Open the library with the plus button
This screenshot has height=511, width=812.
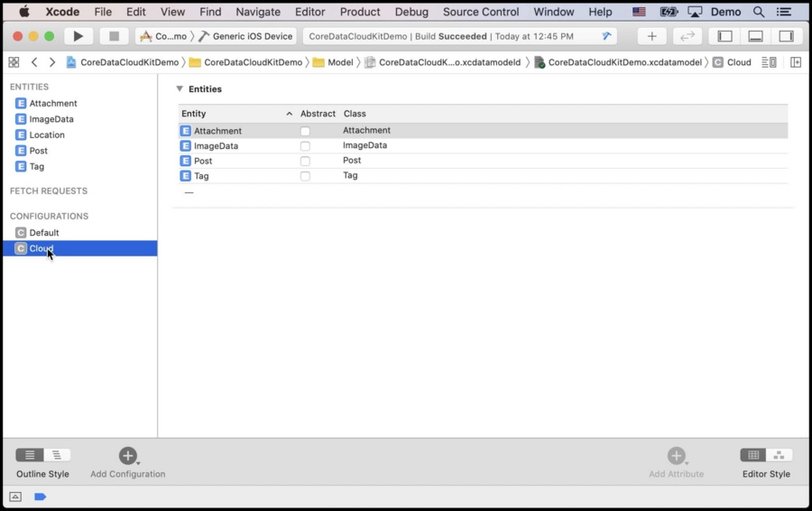tap(652, 36)
